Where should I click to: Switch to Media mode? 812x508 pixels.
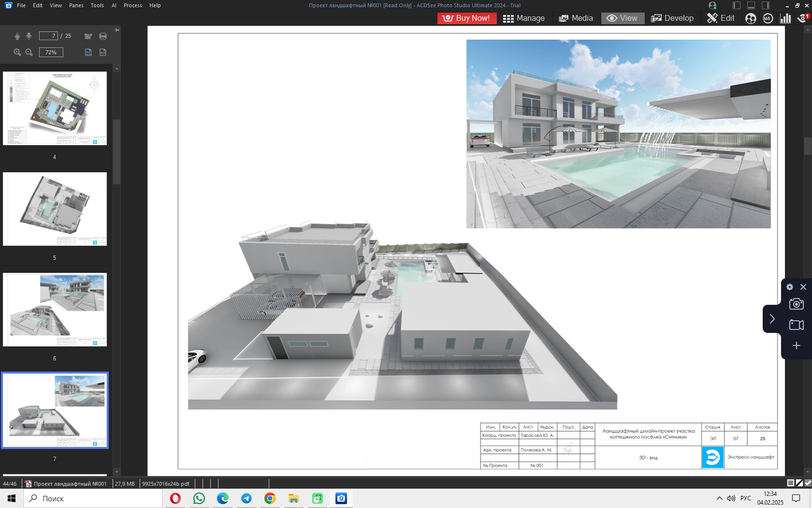575,18
